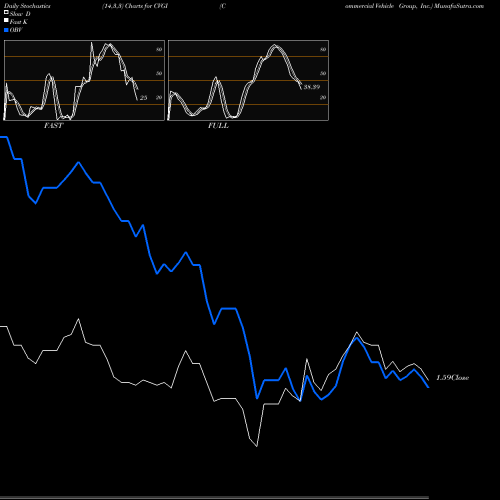Click the 'FULL' label under chart

pyautogui.click(x=218, y=126)
